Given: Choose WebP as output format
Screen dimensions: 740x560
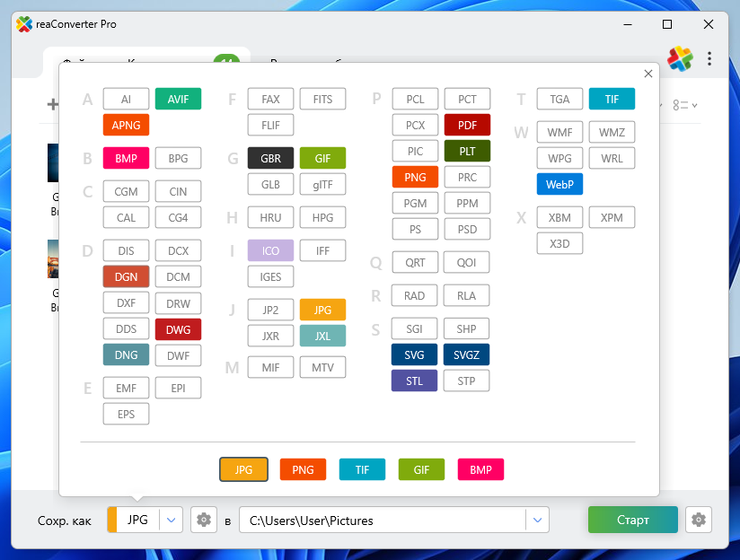Looking at the screenshot, I should click(x=559, y=185).
